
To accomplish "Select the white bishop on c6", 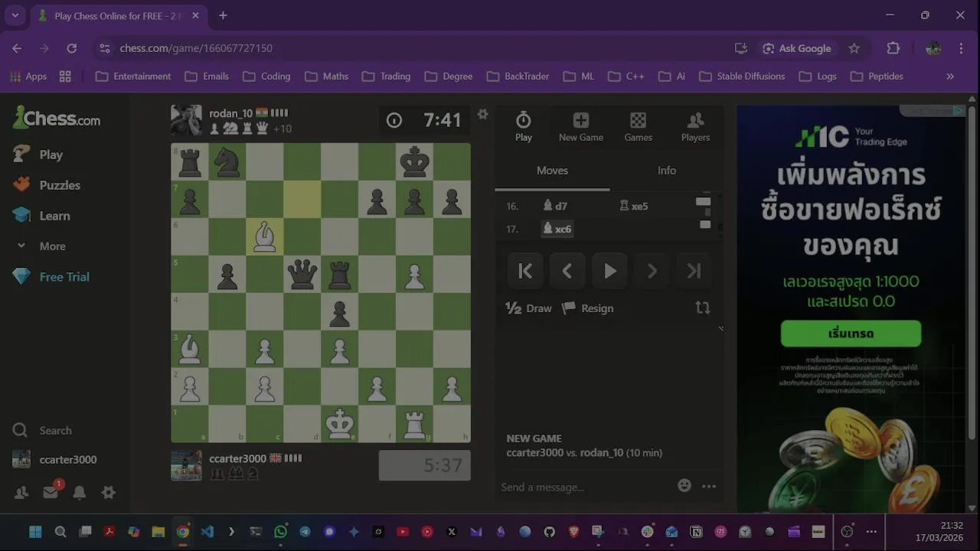I will (264, 236).
